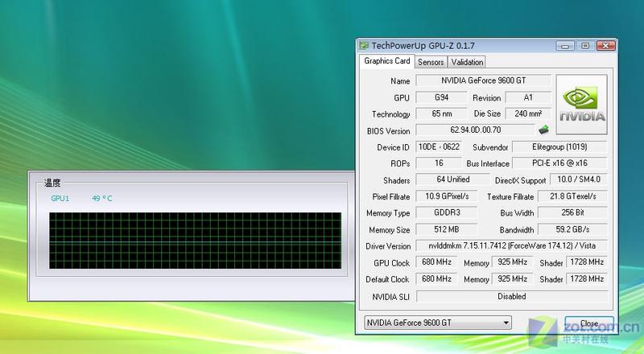Image resolution: width=644 pixels, height=354 pixels.
Task: Click the BIOS save chip icon
Action: 543,130
